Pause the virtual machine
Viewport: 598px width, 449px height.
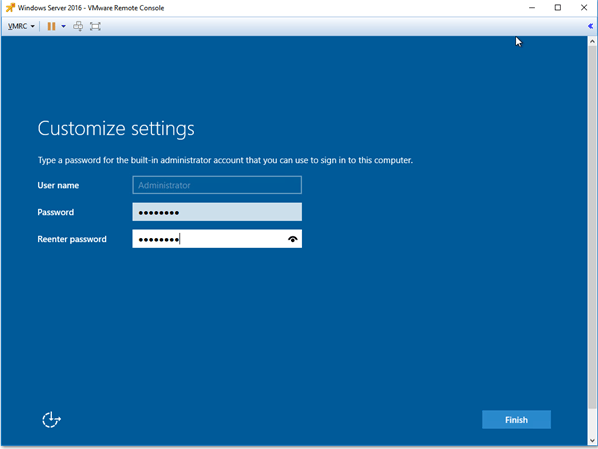pyautogui.click(x=51, y=26)
